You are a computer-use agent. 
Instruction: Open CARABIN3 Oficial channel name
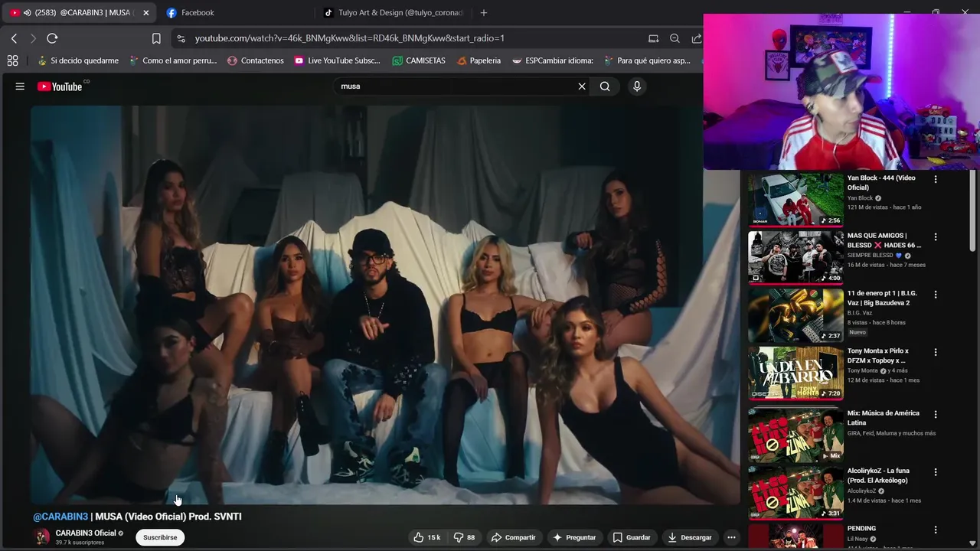[86, 533]
